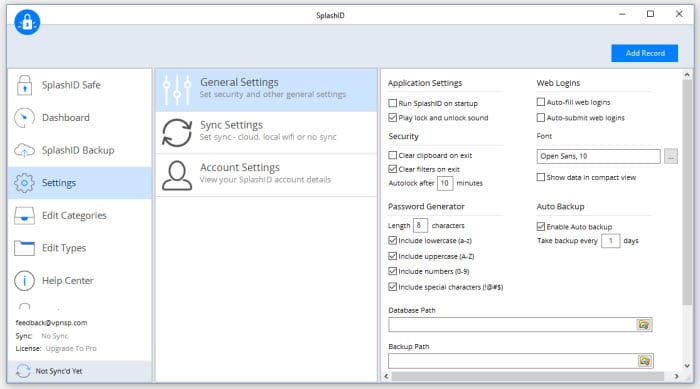Click the Autolock after minutes field
700x389 pixels.
pyautogui.click(x=445, y=183)
